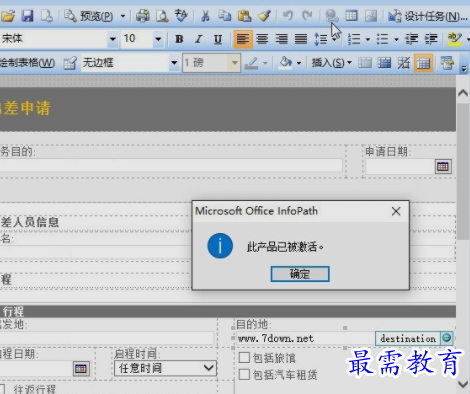
Task: Click the merge cells table icon
Action: pyautogui.click(x=365, y=62)
